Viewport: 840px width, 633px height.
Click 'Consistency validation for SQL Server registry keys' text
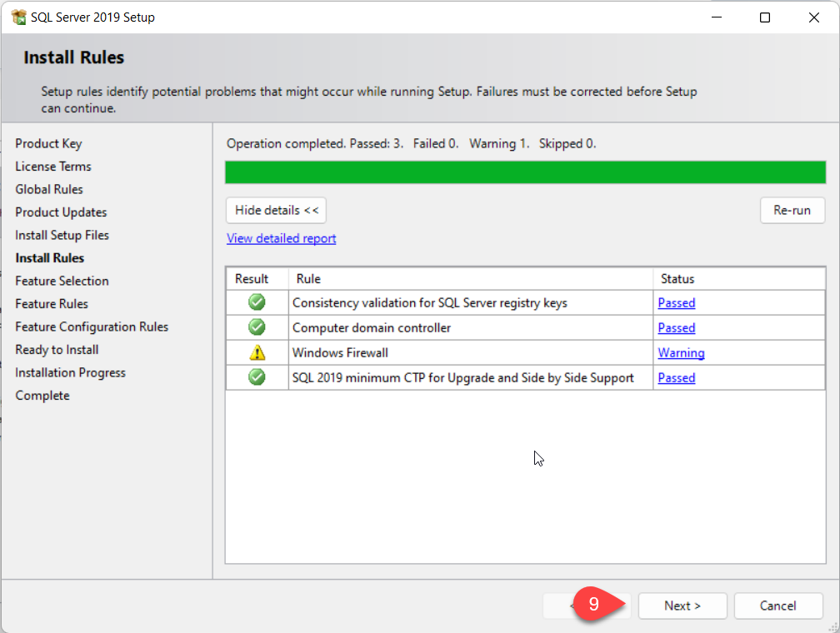point(430,302)
